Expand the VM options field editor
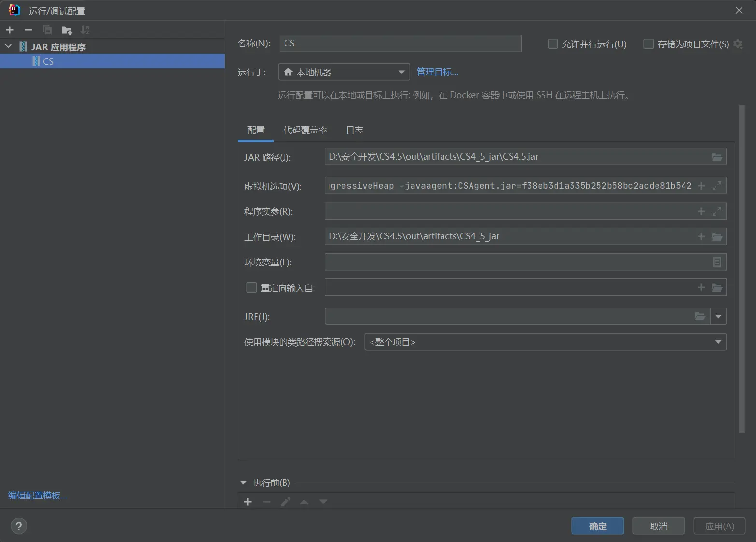The width and height of the screenshot is (756, 542). pyautogui.click(x=717, y=186)
